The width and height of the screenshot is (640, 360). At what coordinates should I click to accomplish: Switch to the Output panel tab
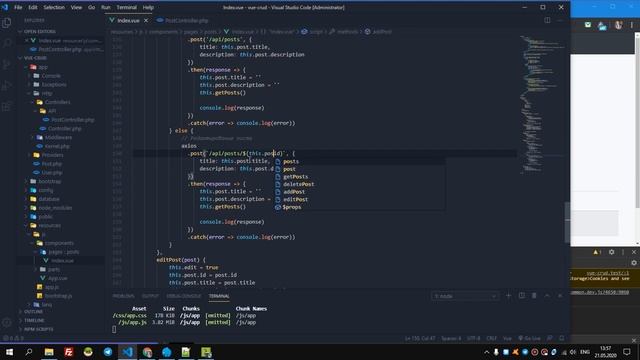(x=150, y=296)
